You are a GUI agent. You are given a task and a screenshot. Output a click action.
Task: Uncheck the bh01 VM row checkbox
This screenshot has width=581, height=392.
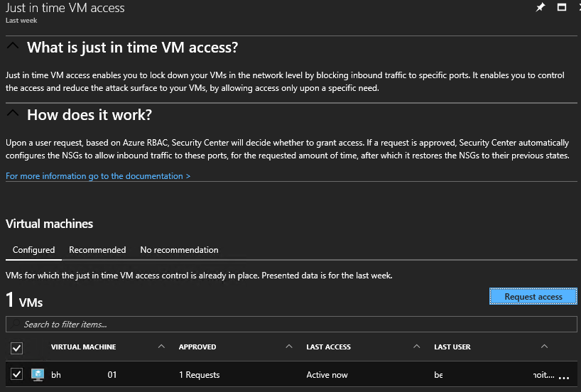[17, 374]
